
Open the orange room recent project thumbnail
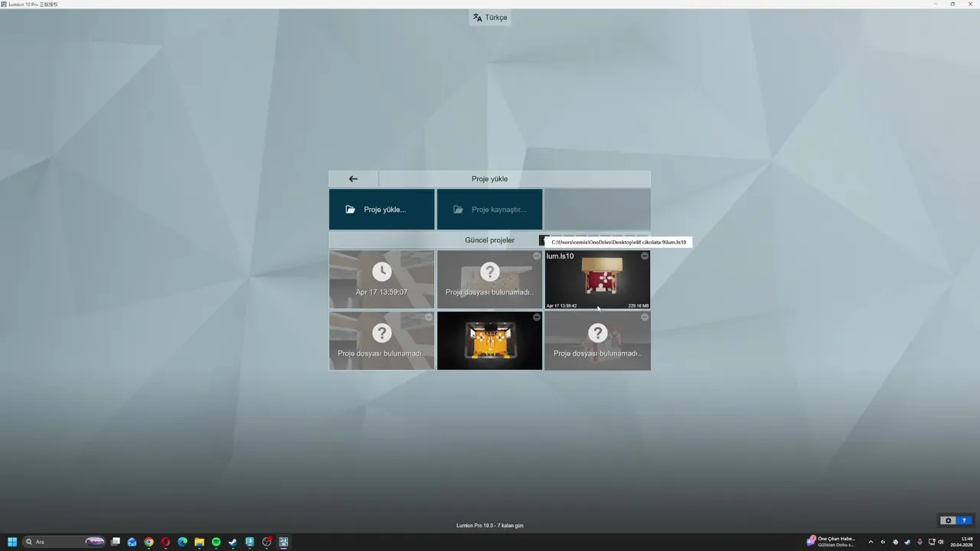coord(489,341)
